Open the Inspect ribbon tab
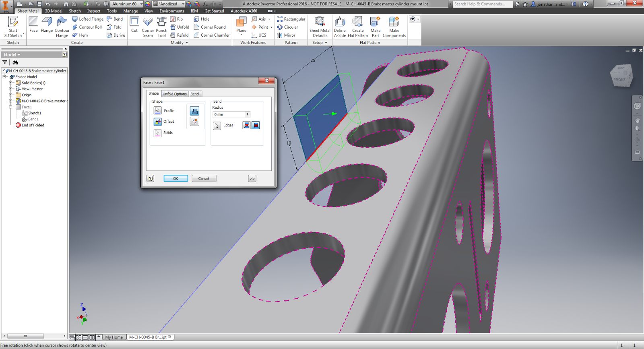The height and width of the screenshot is (349, 644). 94,11
